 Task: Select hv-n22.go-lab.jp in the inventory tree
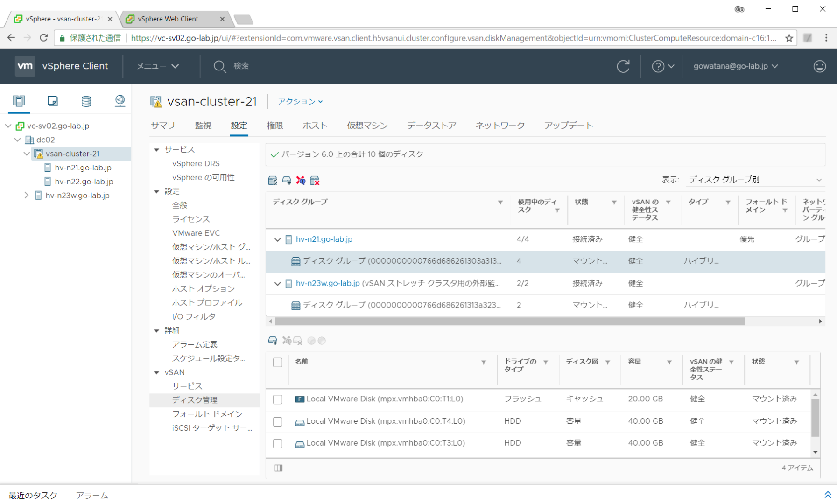(x=84, y=182)
